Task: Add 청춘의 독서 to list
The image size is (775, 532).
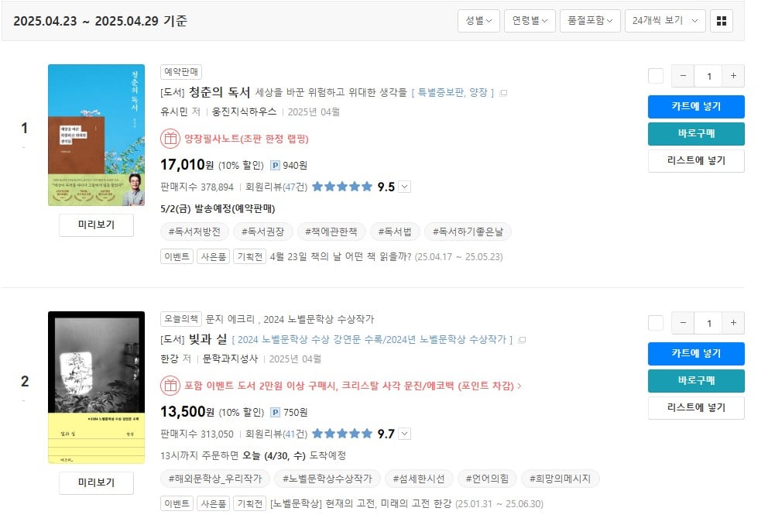Action: [x=696, y=161]
